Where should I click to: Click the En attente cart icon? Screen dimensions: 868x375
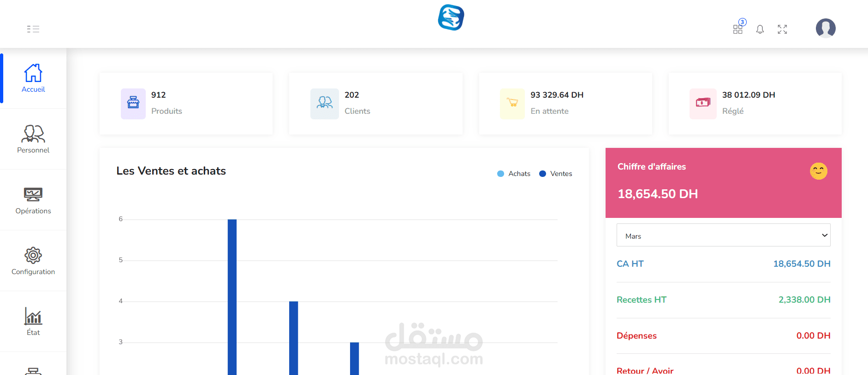tap(512, 104)
